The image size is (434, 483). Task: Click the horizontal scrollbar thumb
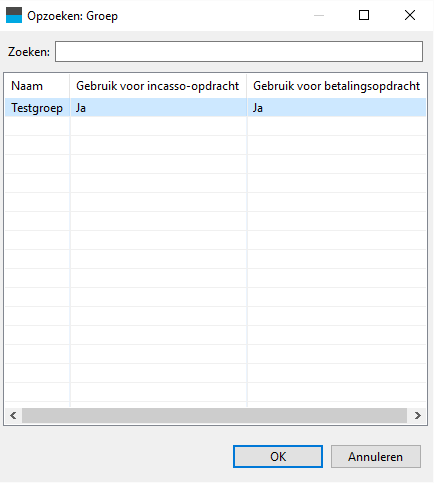[x=214, y=415]
